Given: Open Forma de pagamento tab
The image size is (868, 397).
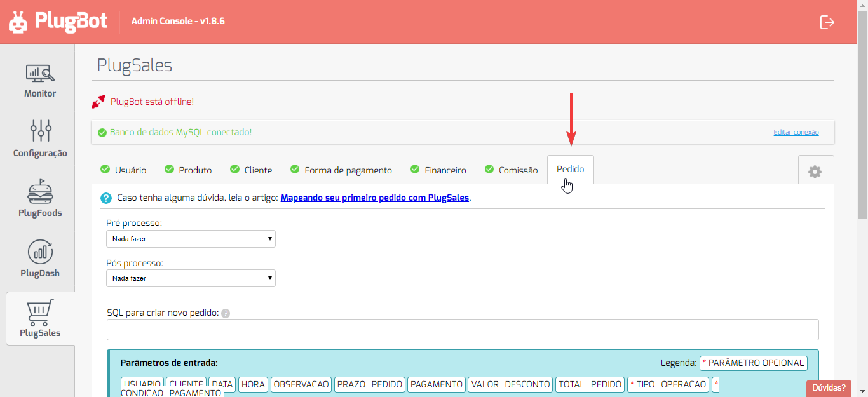Looking at the screenshot, I should click(341, 170).
